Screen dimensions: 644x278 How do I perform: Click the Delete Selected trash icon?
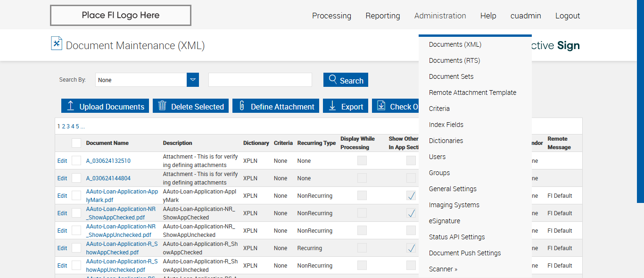click(162, 106)
